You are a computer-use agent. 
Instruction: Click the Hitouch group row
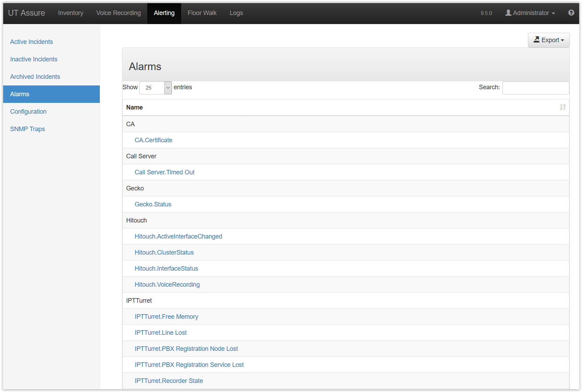[x=346, y=220]
